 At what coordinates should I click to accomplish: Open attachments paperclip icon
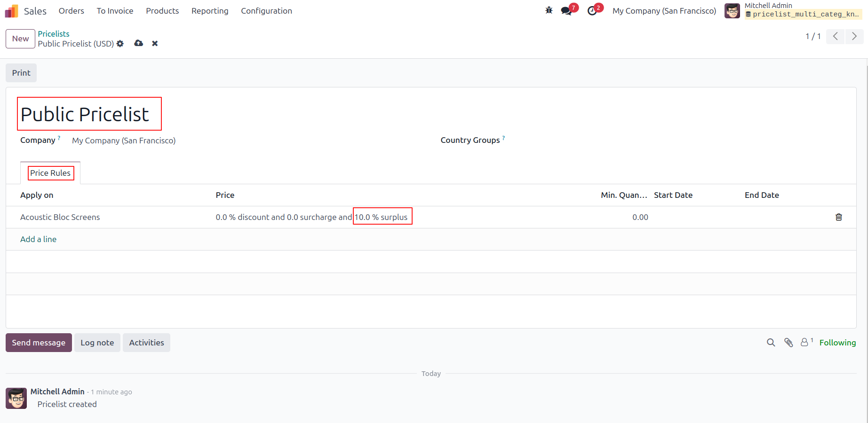tap(788, 343)
